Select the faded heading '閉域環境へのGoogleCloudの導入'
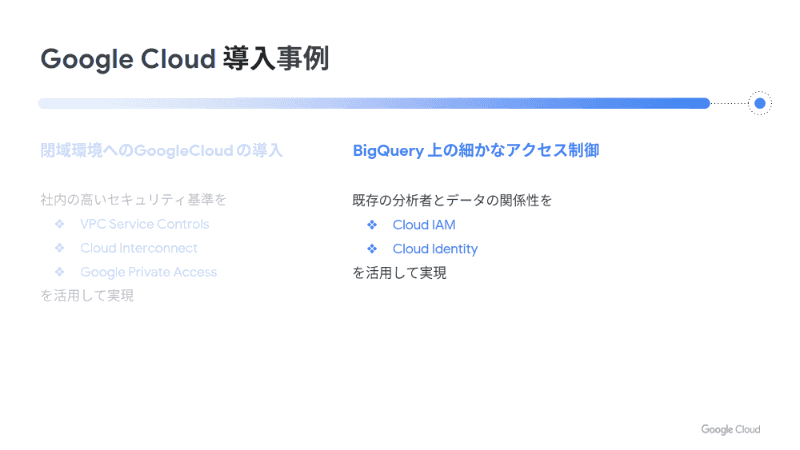The image size is (800, 450). [x=161, y=151]
